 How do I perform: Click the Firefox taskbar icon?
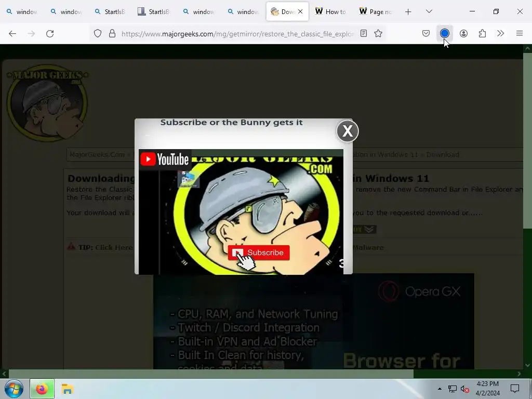42,389
